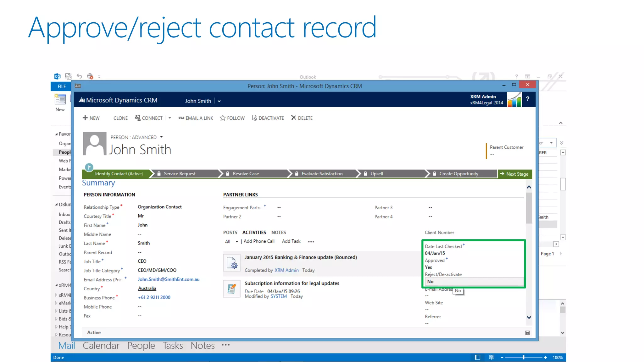Click the CONNECT icon in command bar

click(137, 118)
